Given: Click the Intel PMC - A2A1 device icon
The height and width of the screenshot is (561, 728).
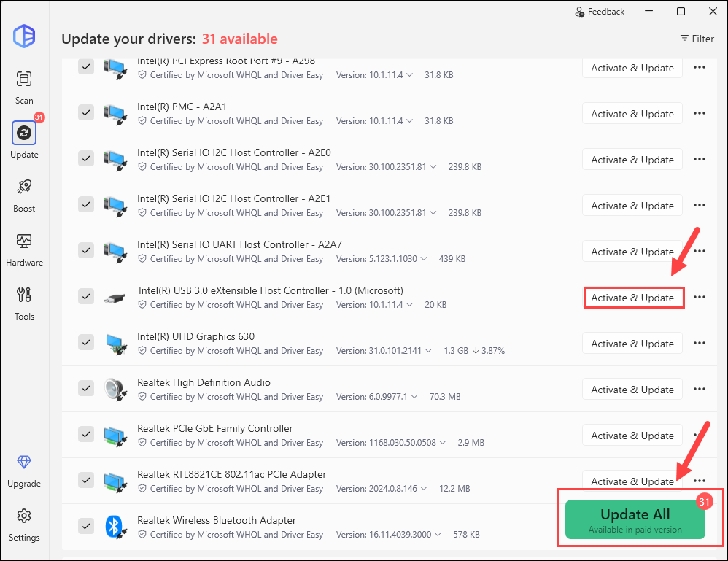Looking at the screenshot, I should pyautogui.click(x=115, y=115).
